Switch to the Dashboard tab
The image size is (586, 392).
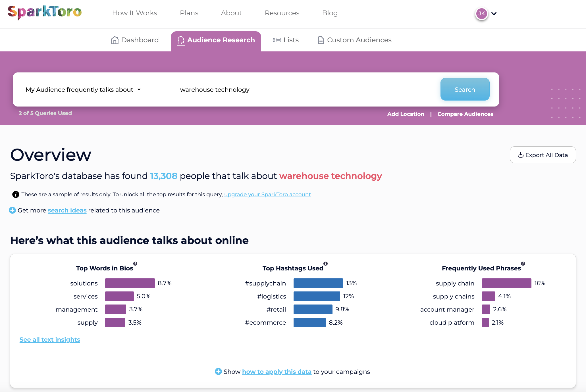(134, 40)
